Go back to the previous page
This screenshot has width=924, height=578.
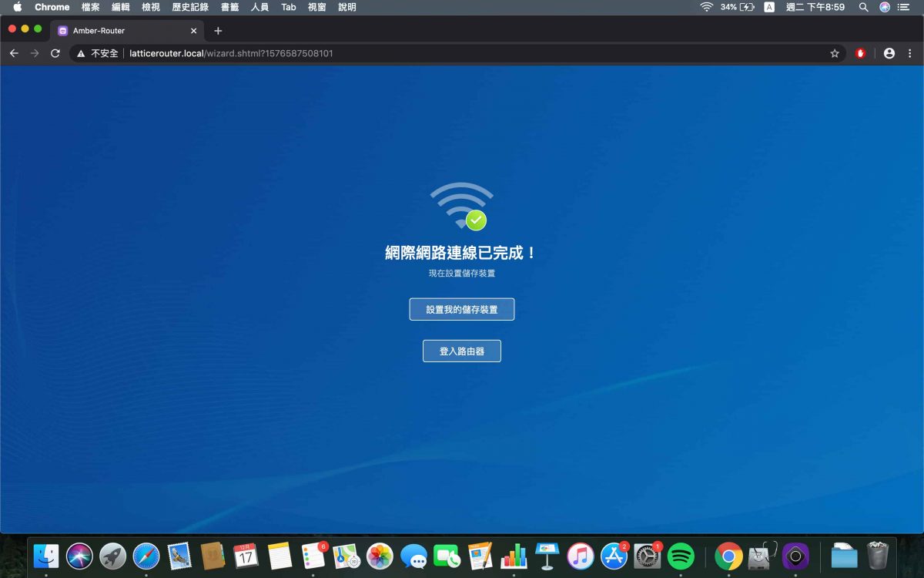14,53
